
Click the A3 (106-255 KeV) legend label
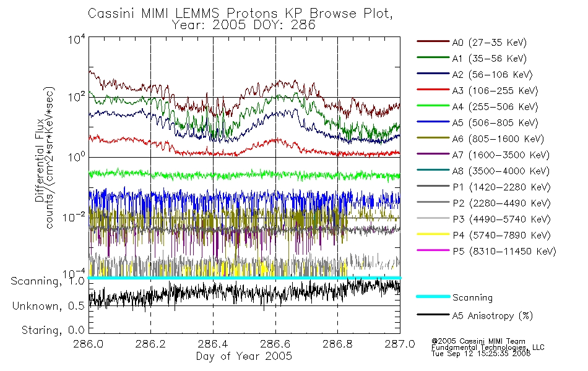[x=495, y=91]
